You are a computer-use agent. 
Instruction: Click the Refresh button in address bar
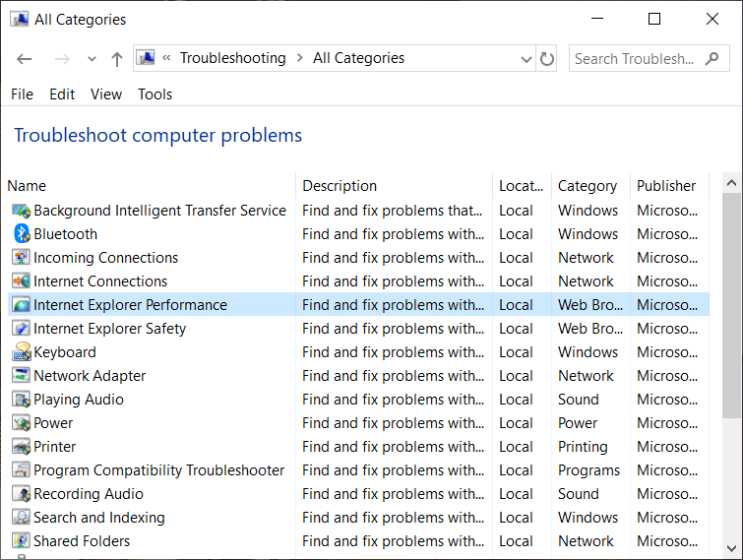(547, 59)
